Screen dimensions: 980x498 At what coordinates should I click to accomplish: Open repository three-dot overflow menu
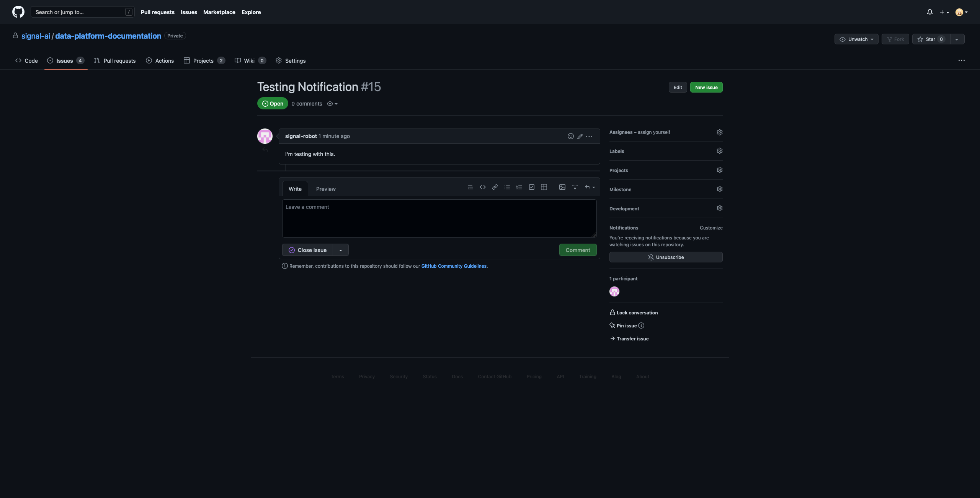961,60
